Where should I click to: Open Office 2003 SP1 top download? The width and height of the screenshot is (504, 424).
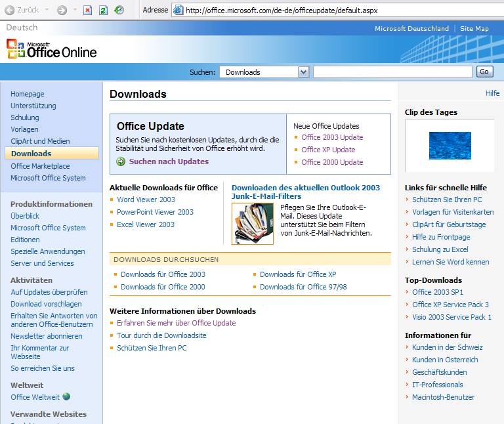(438, 292)
